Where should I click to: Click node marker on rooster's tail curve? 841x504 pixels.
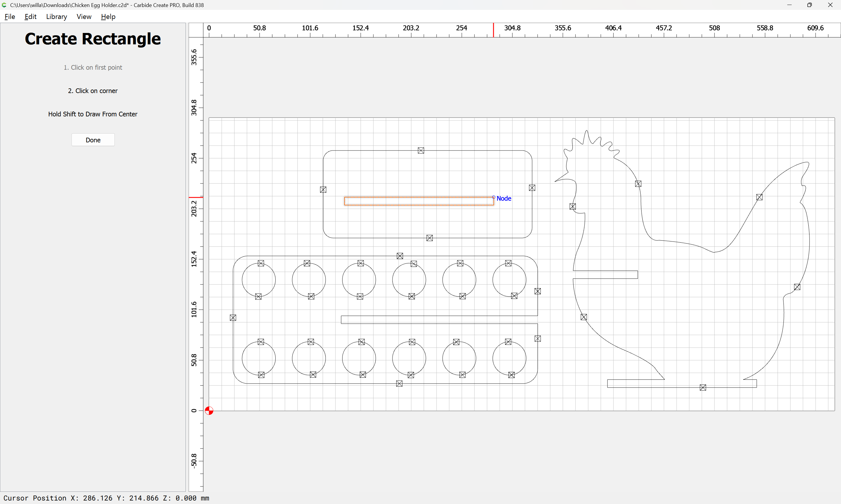[760, 197]
